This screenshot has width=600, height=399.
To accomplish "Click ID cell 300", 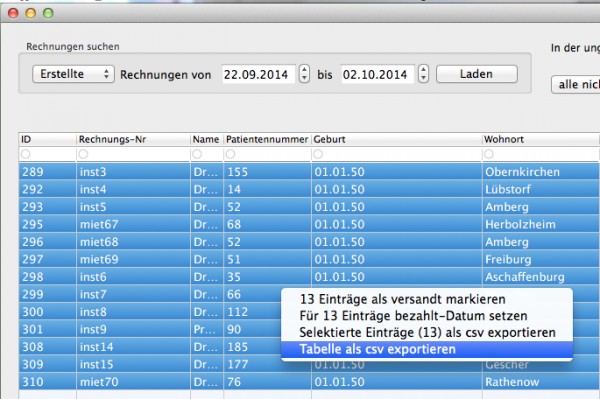I will tap(47, 312).
